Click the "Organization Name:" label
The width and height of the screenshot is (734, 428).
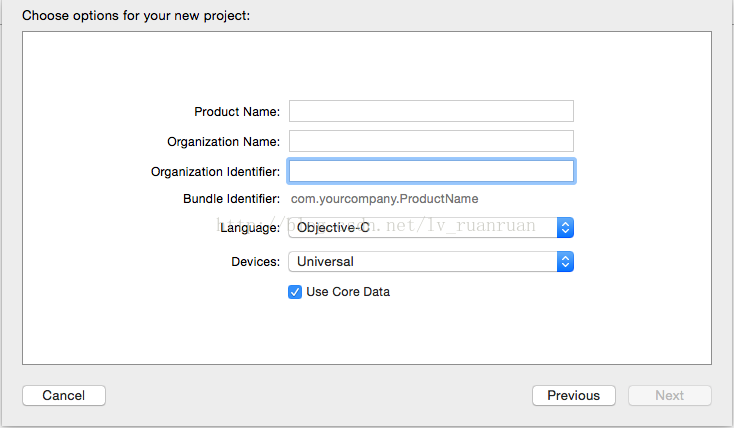[x=224, y=142]
